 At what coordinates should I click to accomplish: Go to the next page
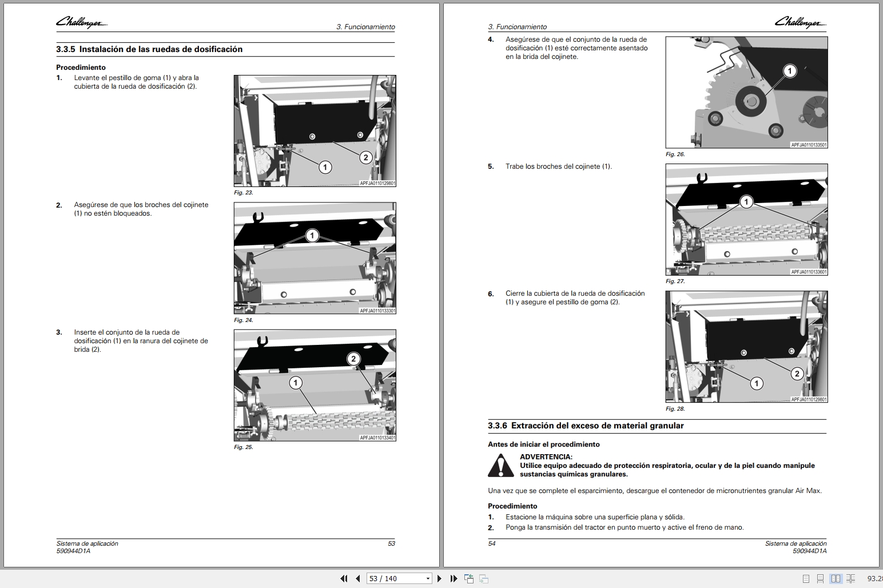click(439, 578)
